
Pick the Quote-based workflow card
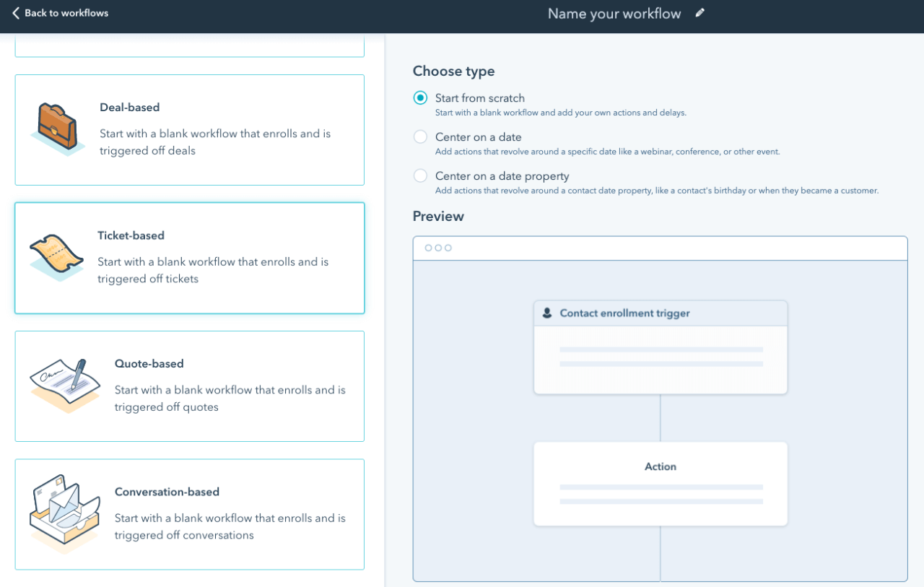coord(190,386)
